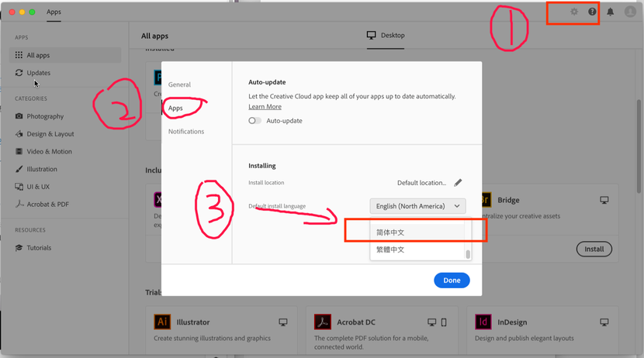Switch to the Desktop tab label
The width and height of the screenshot is (644, 358).
(x=393, y=36)
